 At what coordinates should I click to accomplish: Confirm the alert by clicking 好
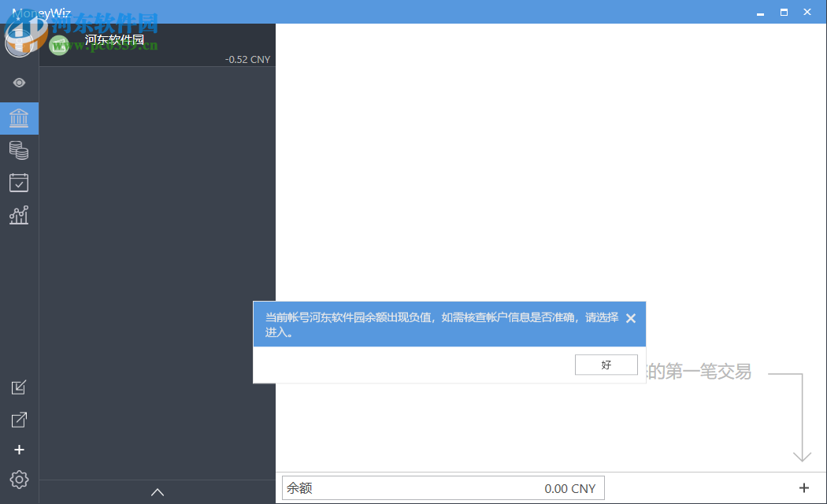606,364
